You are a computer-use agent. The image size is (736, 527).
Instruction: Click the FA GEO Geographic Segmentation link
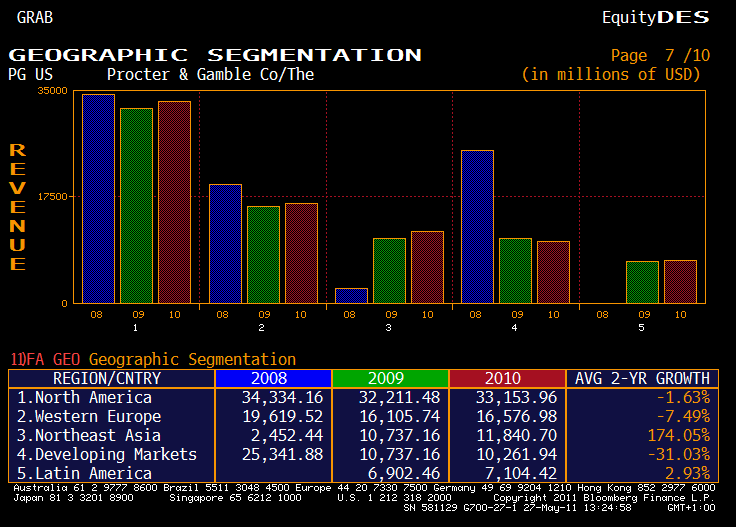tap(153, 359)
